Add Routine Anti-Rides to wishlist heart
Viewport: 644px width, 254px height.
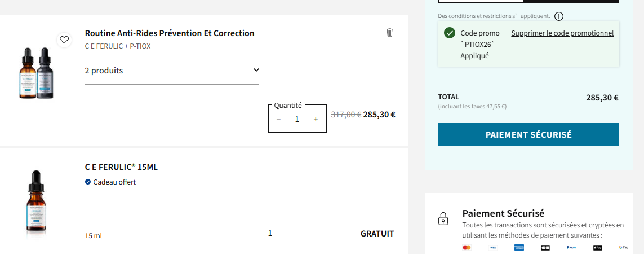[x=64, y=40]
